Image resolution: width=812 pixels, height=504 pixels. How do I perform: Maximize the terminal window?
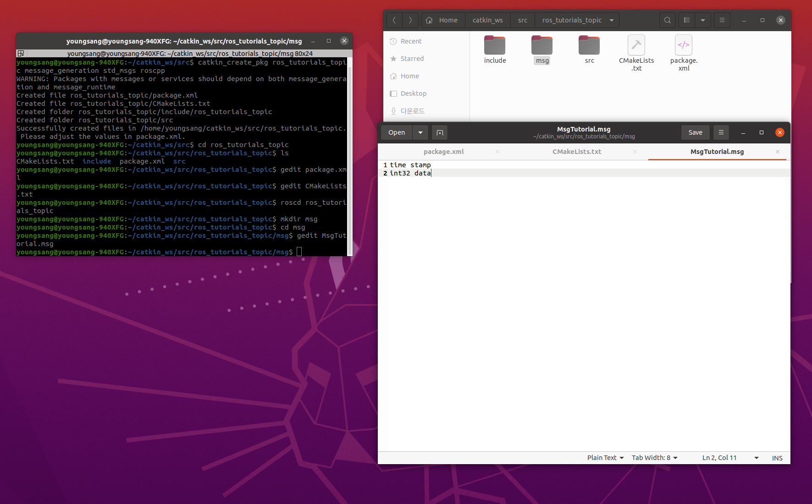click(x=329, y=41)
